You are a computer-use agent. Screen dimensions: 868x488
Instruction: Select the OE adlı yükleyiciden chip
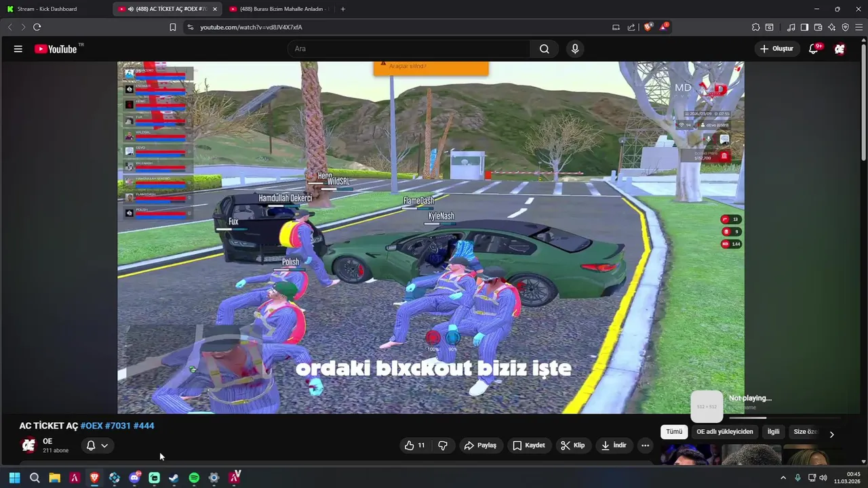click(724, 432)
